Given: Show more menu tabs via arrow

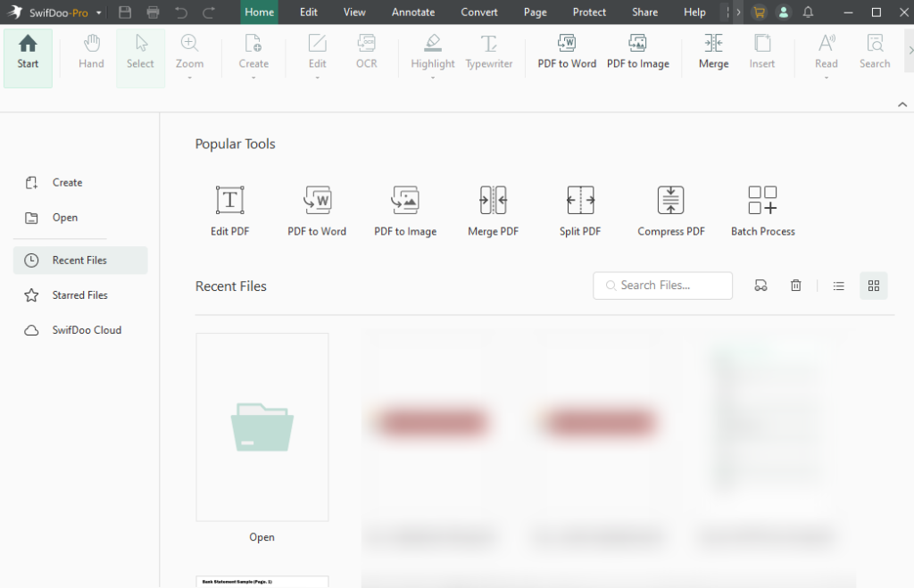Looking at the screenshot, I should (738, 12).
